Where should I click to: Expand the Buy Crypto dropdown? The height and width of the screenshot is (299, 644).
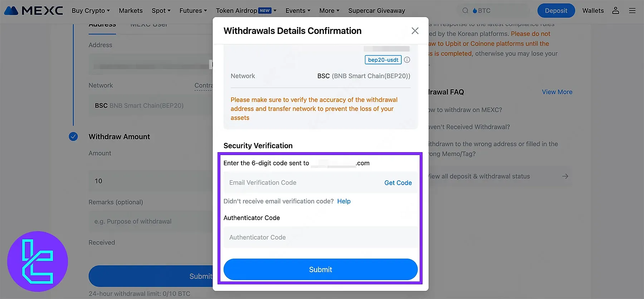91,11
